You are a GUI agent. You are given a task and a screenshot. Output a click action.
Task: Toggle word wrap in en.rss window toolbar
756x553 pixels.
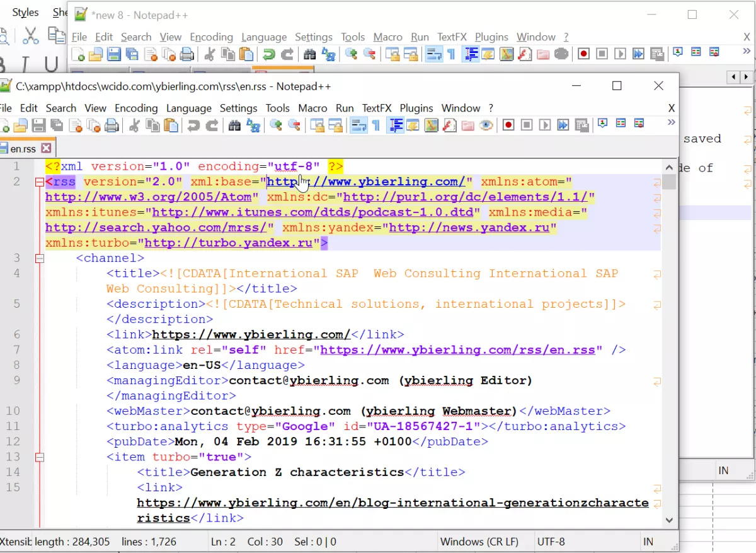[358, 125]
